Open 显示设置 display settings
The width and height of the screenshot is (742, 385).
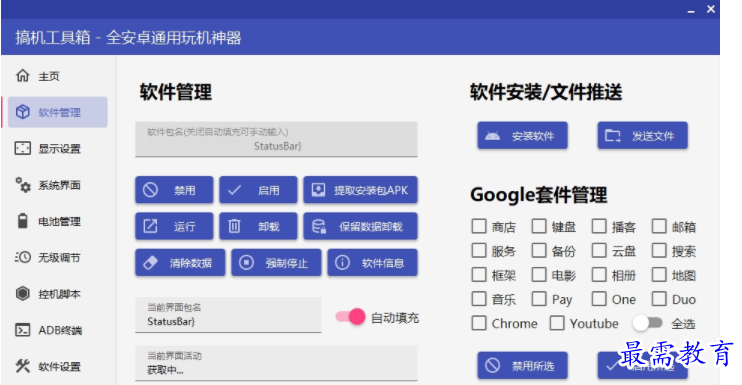[x=58, y=149]
